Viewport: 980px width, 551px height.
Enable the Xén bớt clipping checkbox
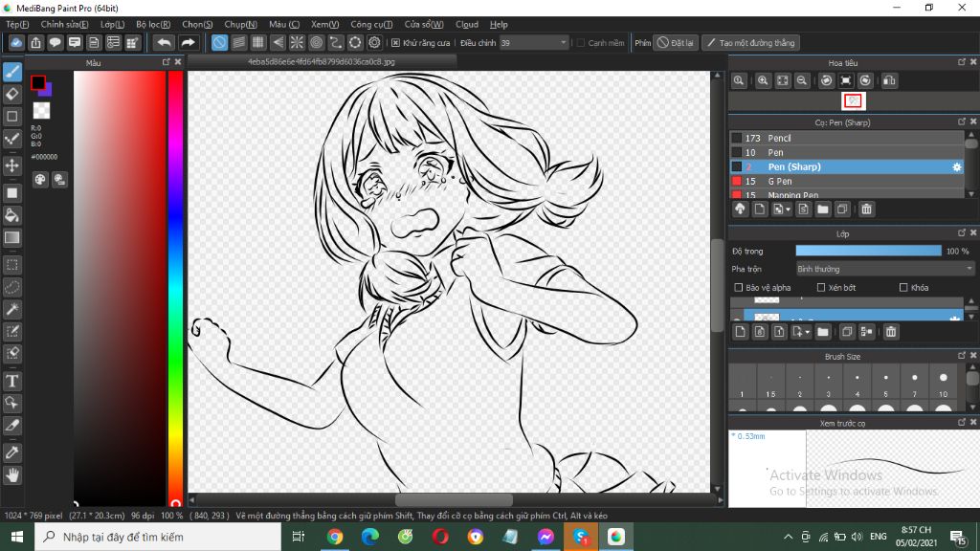coord(821,287)
